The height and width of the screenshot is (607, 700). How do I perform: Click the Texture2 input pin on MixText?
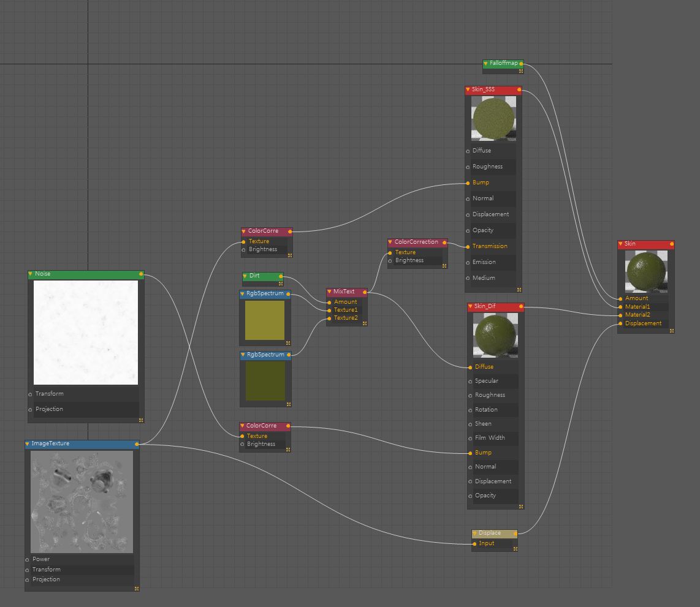coord(329,319)
